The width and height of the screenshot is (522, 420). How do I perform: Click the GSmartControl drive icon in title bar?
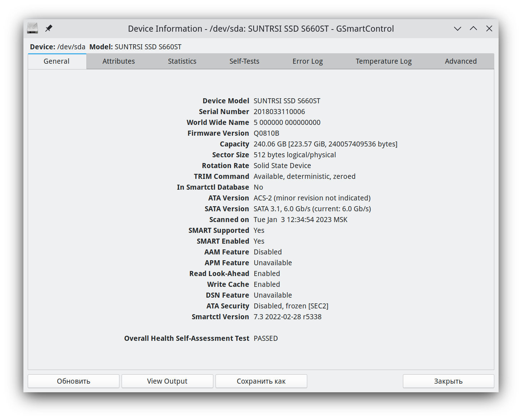pos(33,28)
